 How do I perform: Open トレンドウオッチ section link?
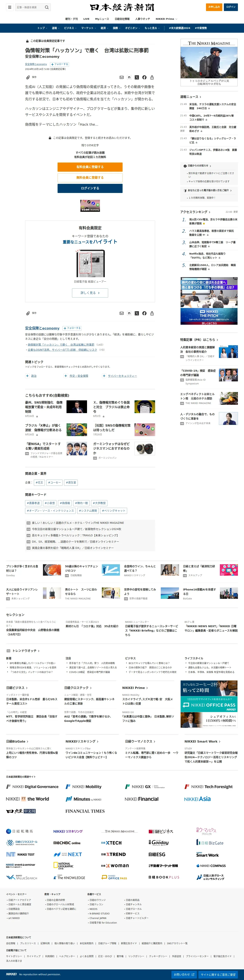[26, 651]
